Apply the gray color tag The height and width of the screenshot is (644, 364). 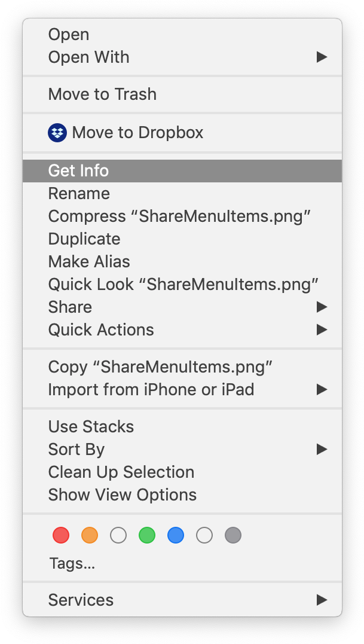coord(233,535)
